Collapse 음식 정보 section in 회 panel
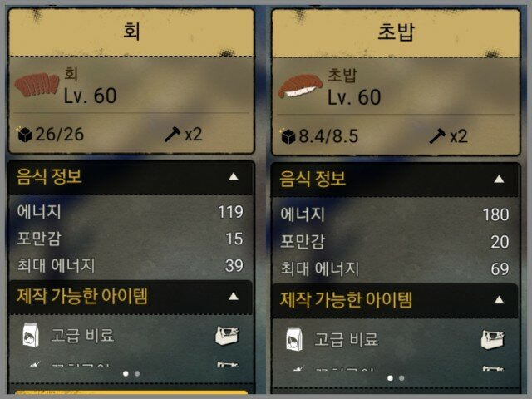This screenshot has width=532, height=399. coord(234,176)
